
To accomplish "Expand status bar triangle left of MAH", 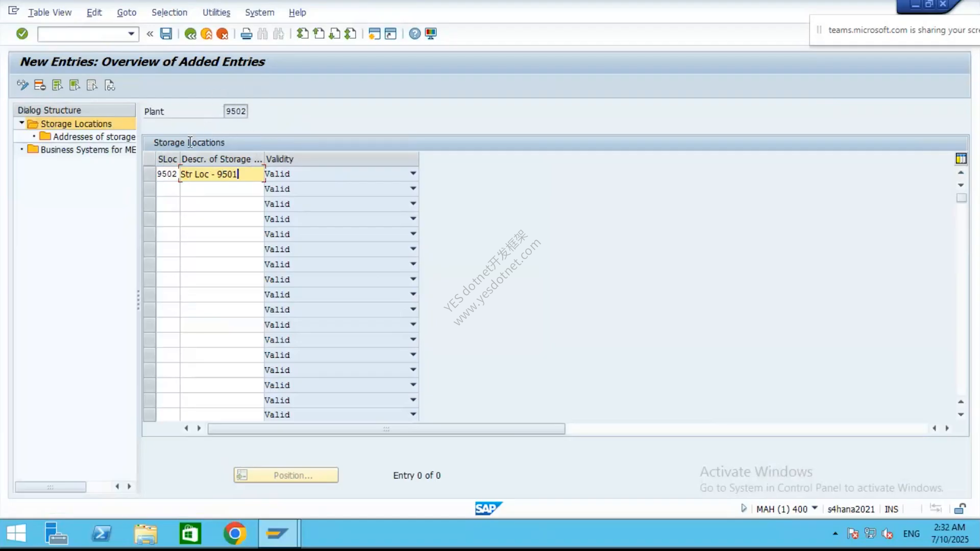I will tap(744, 508).
